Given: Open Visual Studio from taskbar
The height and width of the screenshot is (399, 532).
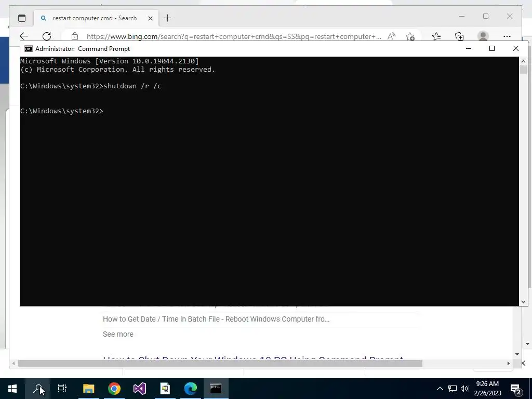Looking at the screenshot, I should pos(139,389).
